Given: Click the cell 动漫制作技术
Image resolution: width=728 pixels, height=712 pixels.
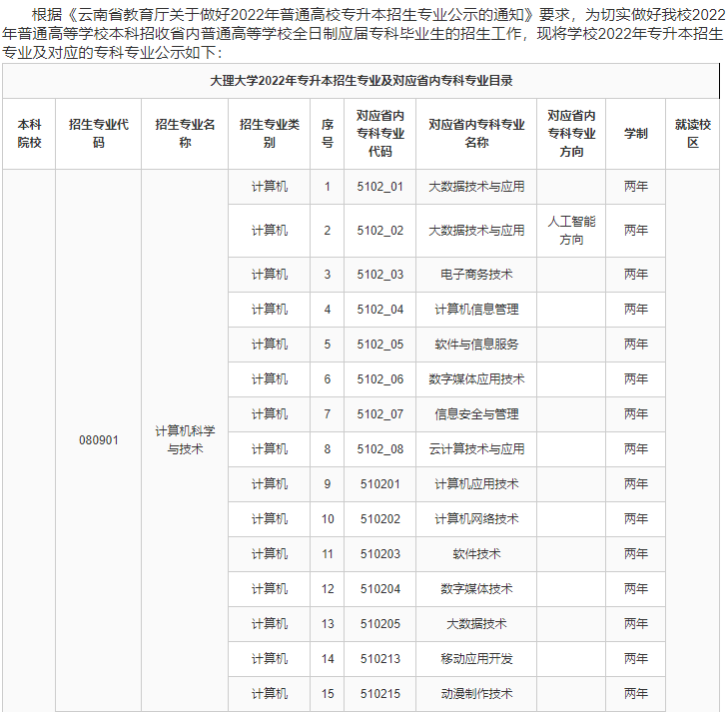Looking at the screenshot, I should (x=476, y=694).
